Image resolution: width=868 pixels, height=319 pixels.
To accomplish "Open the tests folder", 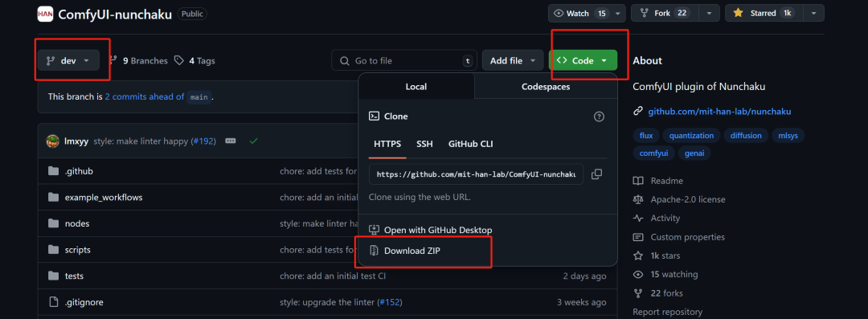I will coord(74,276).
